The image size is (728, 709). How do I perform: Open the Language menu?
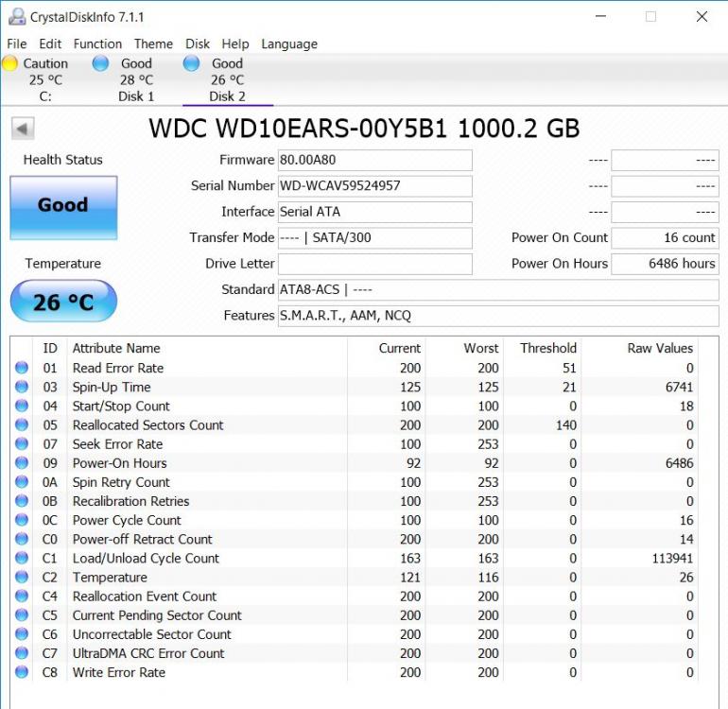pyautogui.click(x=289, y=43)
